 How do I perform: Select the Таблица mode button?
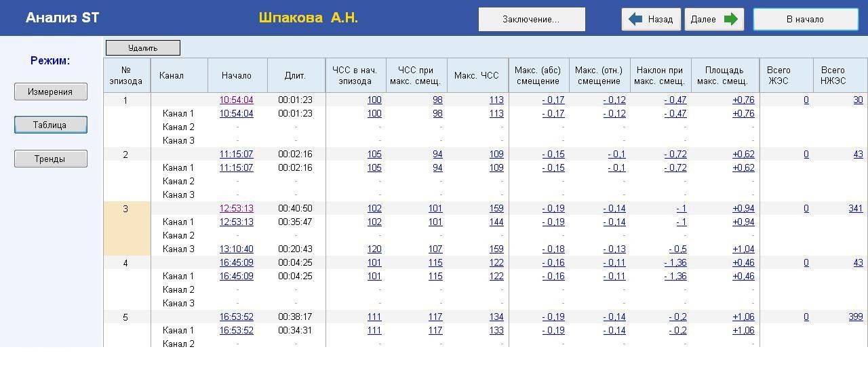click(51, 125)
